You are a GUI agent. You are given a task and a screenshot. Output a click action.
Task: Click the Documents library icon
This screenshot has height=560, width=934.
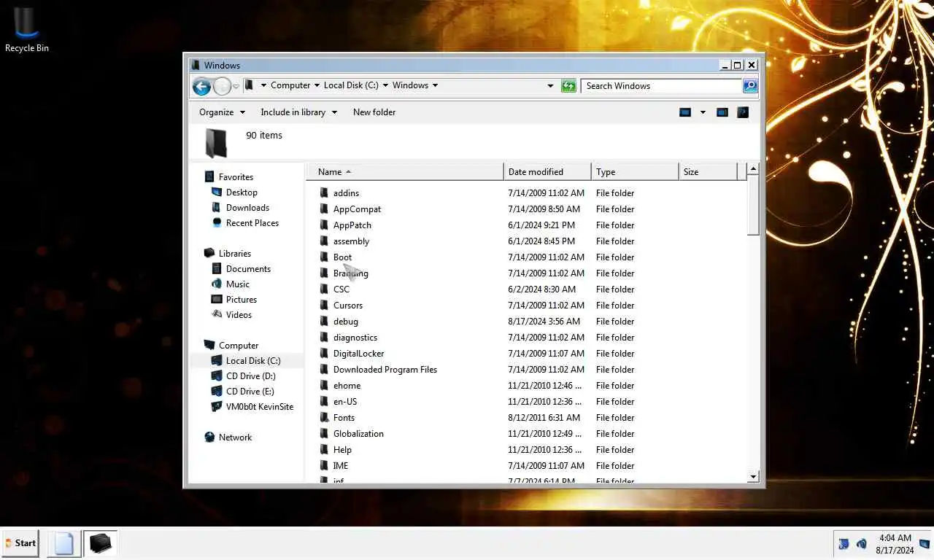217,269
